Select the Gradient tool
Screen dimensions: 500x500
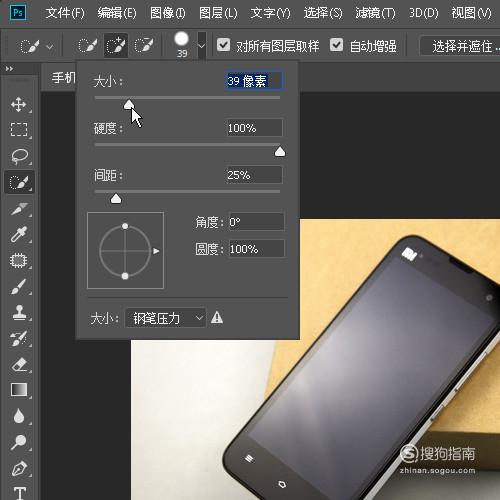[x=19, y=390]
